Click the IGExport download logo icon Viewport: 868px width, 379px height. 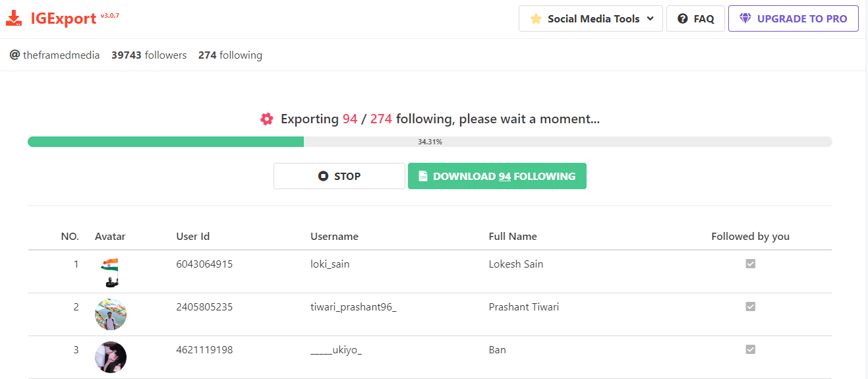[x=14, y=18]
